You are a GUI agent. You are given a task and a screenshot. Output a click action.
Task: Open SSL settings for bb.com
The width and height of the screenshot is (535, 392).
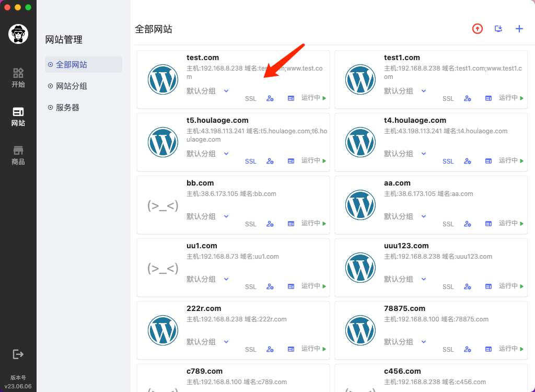tap(251, 224)
